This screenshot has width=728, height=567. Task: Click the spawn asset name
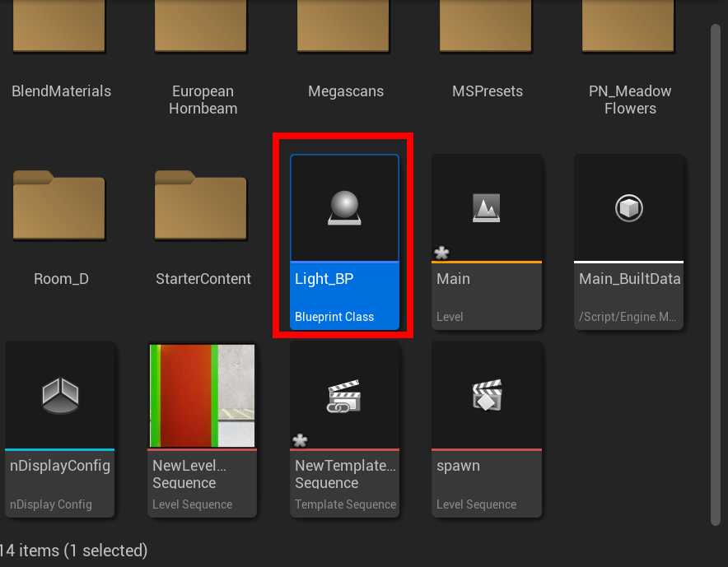click(x=458, y=466)
